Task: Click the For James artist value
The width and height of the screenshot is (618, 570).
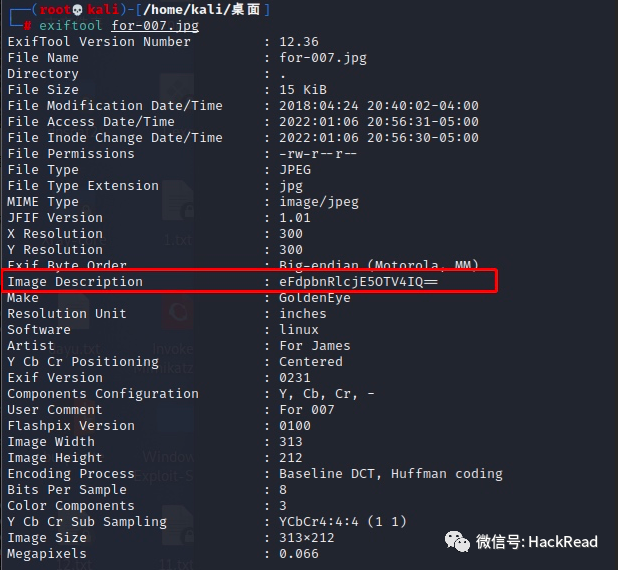Action: (315, 346)
